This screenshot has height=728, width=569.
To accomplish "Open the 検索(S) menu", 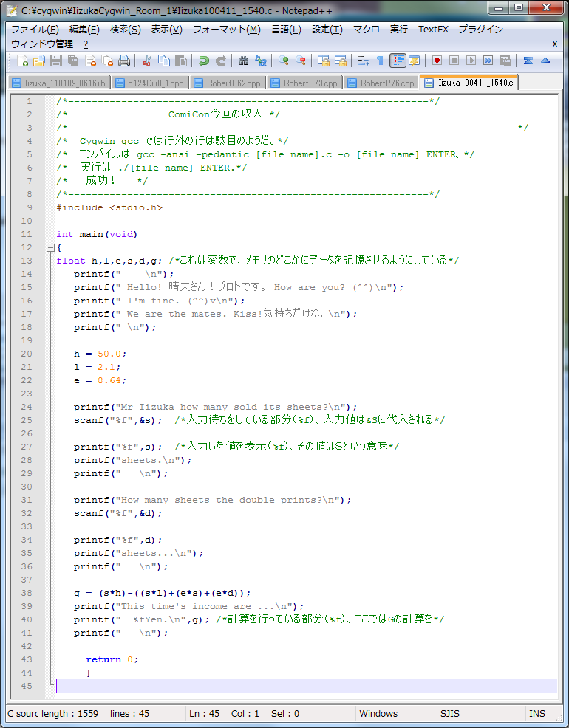I will click(x=125, y=30).
